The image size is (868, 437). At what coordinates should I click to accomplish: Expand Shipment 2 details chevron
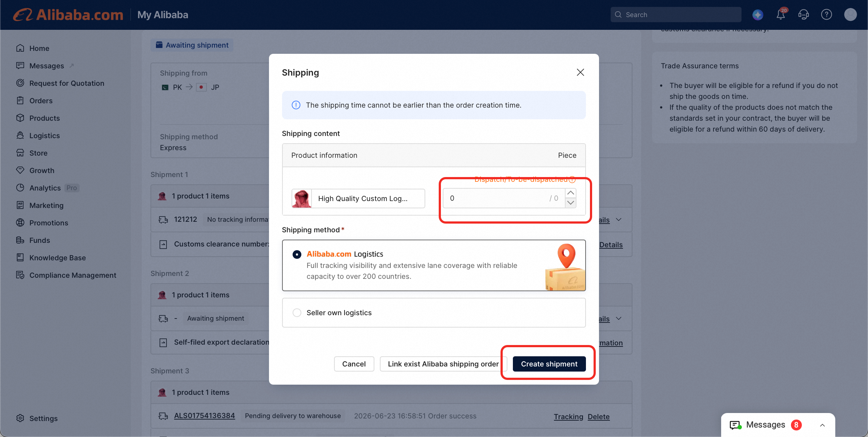619,318
